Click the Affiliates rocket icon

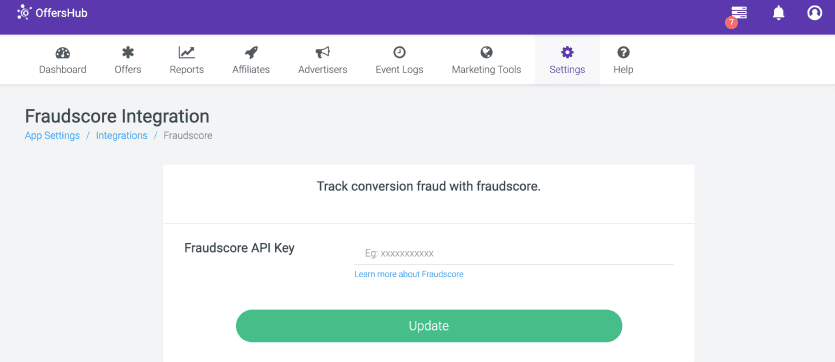tap(251, 53)
